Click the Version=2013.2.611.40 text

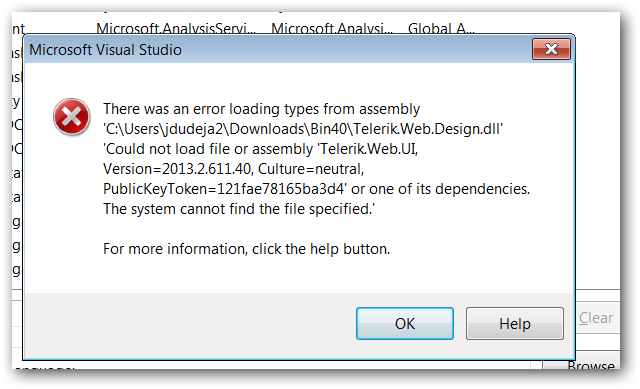(178, 169)
